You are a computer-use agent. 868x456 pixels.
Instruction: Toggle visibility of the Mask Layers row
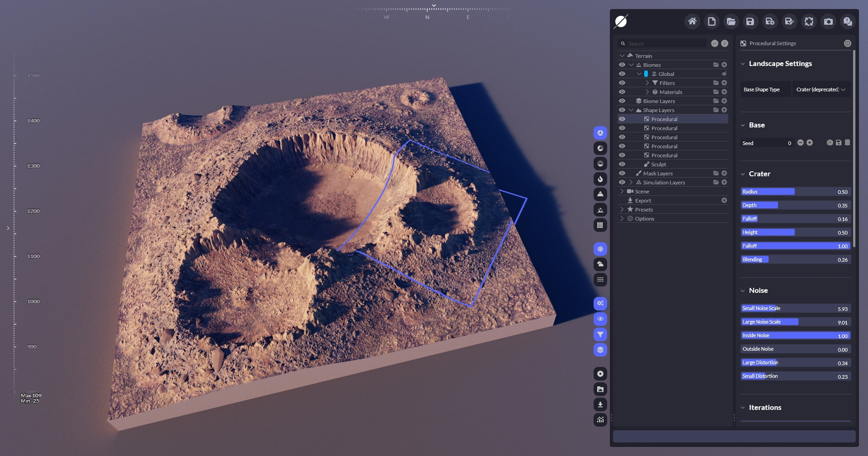tap(622, 174)
